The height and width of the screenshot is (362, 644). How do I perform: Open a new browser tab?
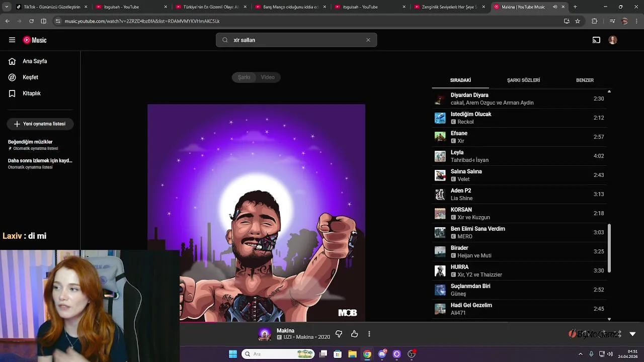575,7
